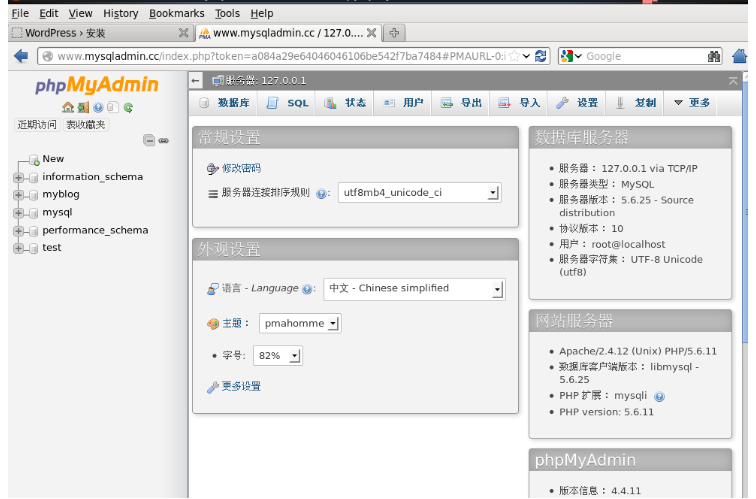756x499 pixels.
Task: Expand test database node
Action: 18,248
